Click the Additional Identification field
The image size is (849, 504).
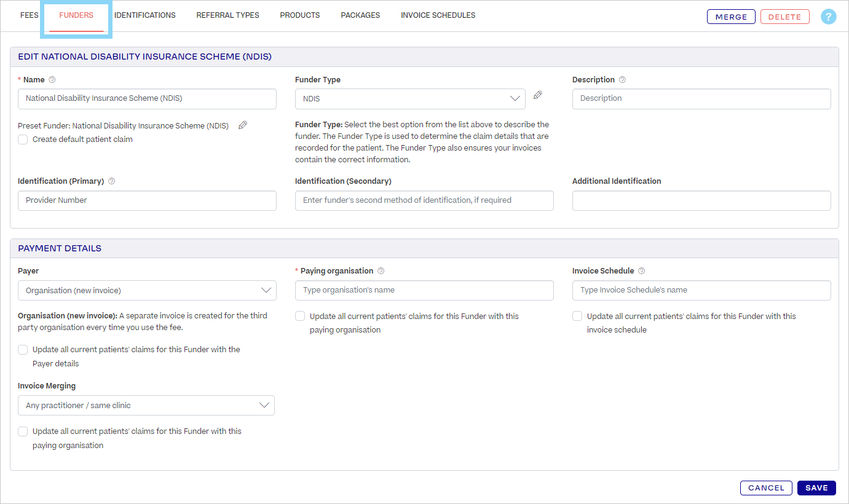(701, 200)
